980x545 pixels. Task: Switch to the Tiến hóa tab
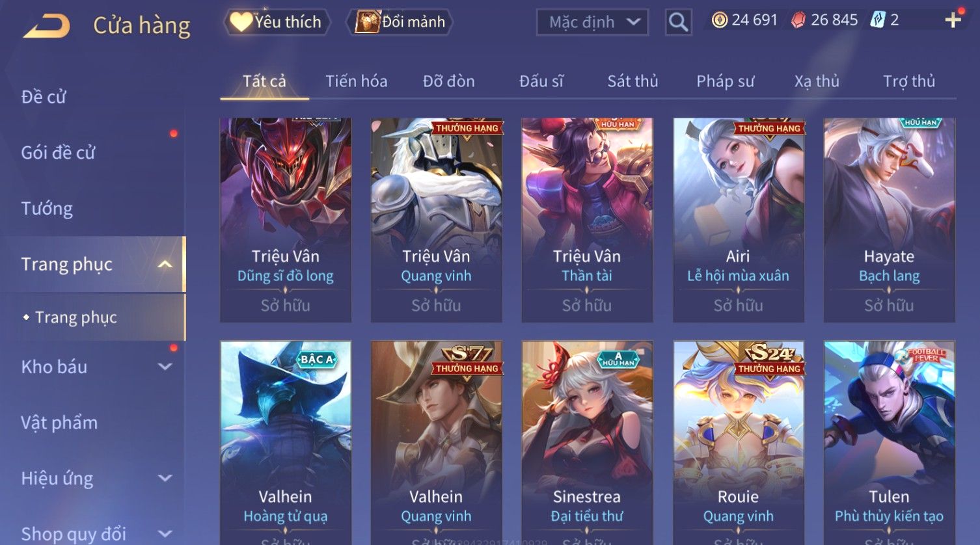pyautogui.click(x=356, y=81)
